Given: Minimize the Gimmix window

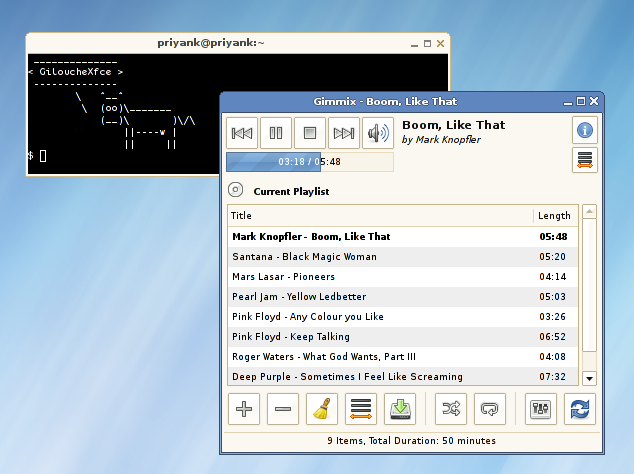Looking at the screenshot, I should 568,102.
